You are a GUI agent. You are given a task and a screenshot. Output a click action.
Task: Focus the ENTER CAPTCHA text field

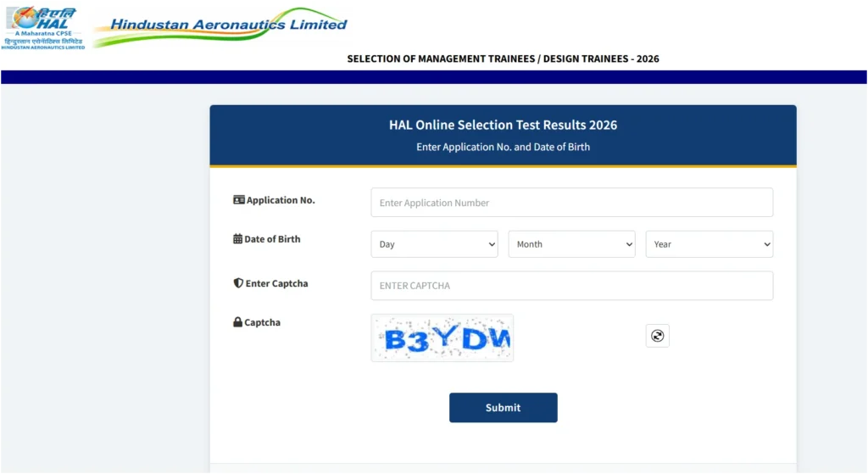point(572,285)
